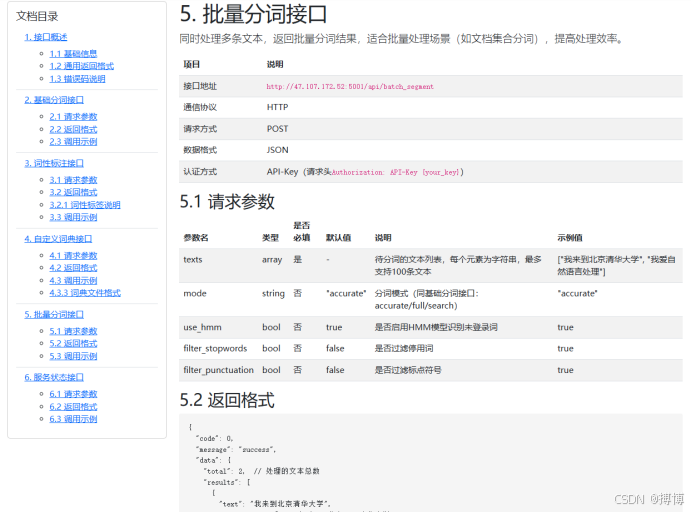This screenshot has width=692, height=513.
Task: Open the '1. 接口概述' contents link
Action: coord(46,37)
